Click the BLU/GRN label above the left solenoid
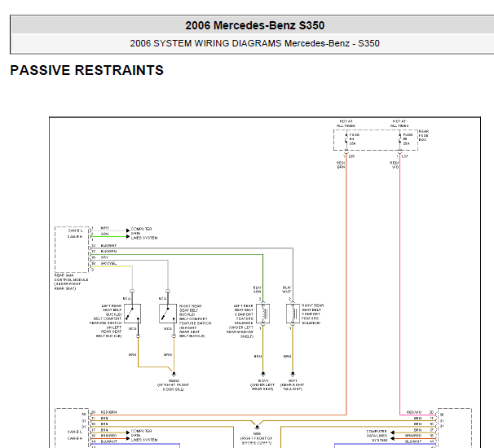494x448 pixels. click(257, 290)
